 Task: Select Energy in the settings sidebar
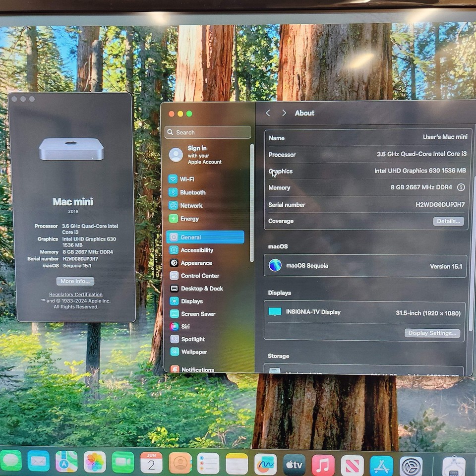(191, 219)
